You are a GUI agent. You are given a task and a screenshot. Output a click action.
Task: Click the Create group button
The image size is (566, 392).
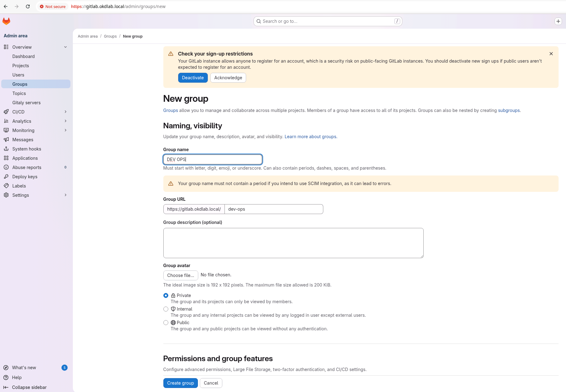pyautogui.click(x=180, y=383)
